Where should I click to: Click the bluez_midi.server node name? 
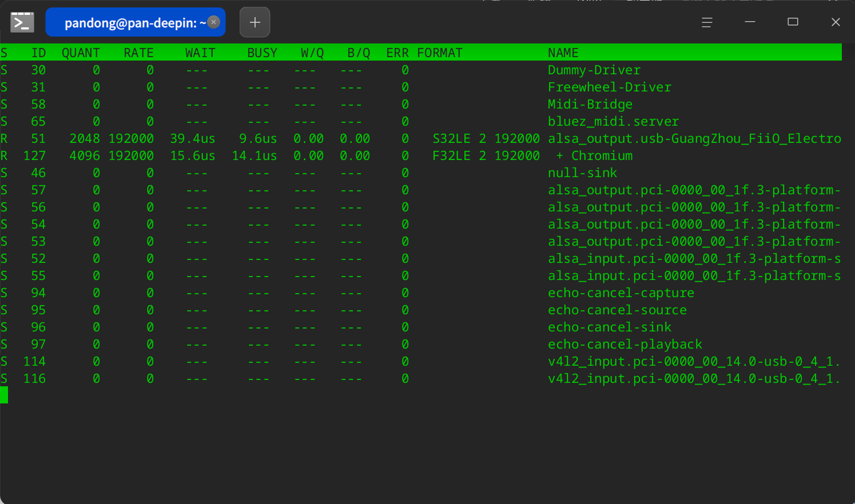[x=613, y=121]
